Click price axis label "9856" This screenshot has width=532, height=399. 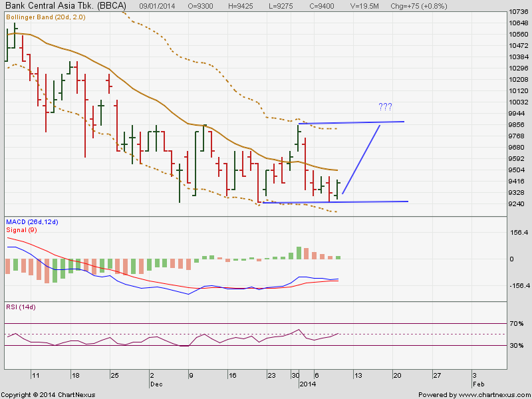coord(517,124)
